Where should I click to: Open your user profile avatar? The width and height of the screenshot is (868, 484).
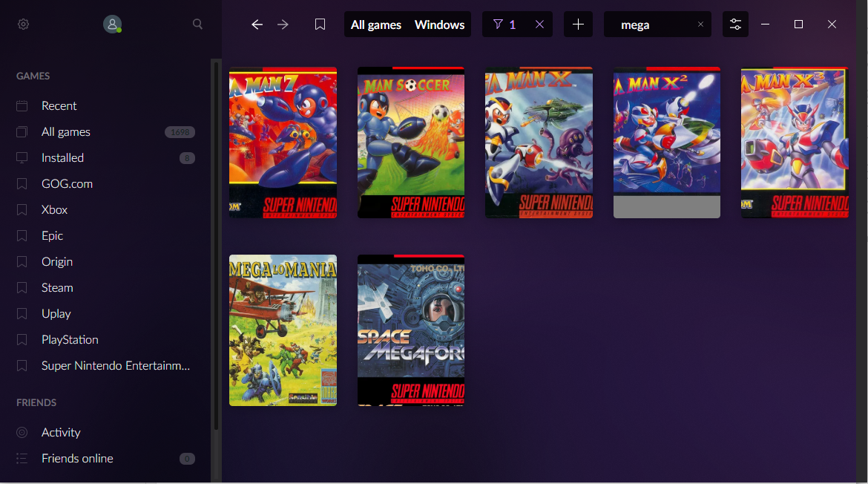(112, 24)
